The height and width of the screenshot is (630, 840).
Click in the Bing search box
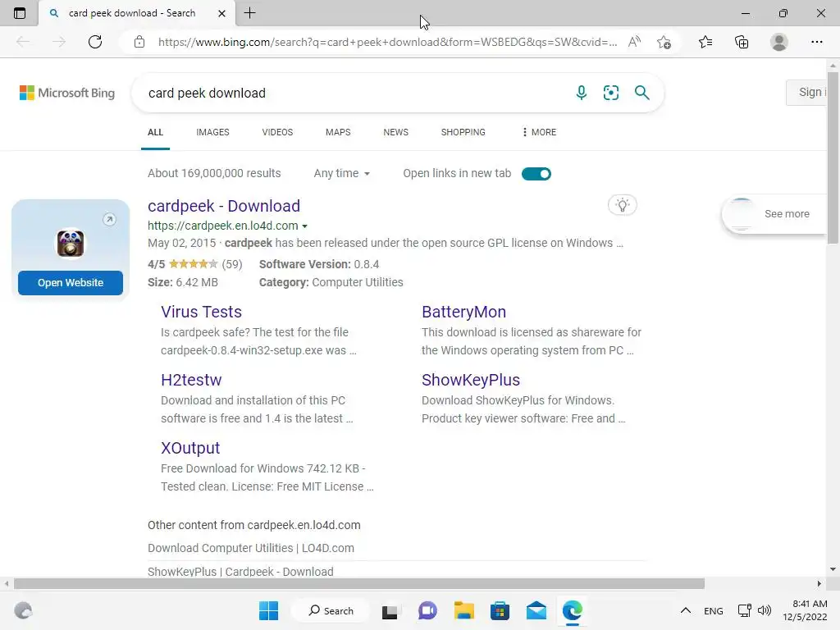(354, 93)
